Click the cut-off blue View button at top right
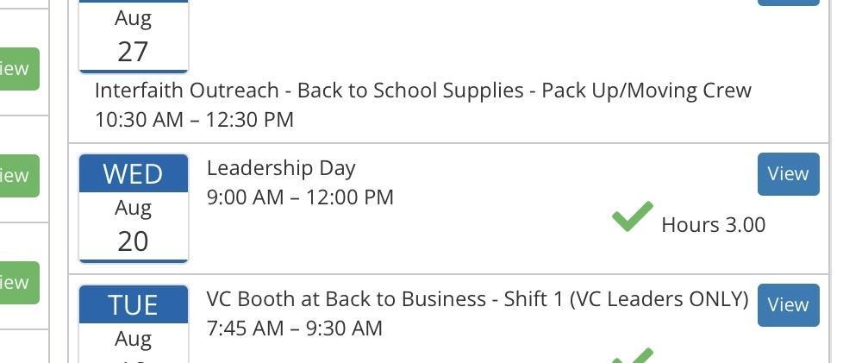Screen dimensions: 868x363 pyautogui.click(x=788, y=3)
